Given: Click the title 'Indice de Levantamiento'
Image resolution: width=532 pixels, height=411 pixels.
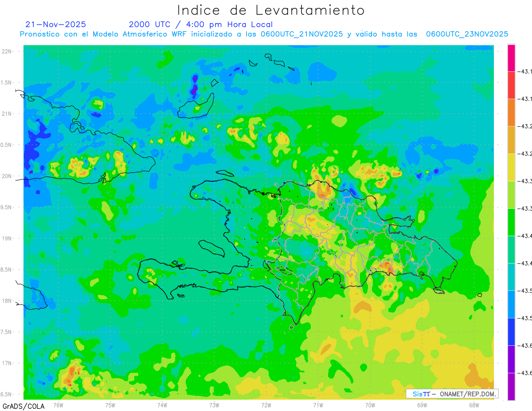Looking at the screenshot, I should 271,10.
